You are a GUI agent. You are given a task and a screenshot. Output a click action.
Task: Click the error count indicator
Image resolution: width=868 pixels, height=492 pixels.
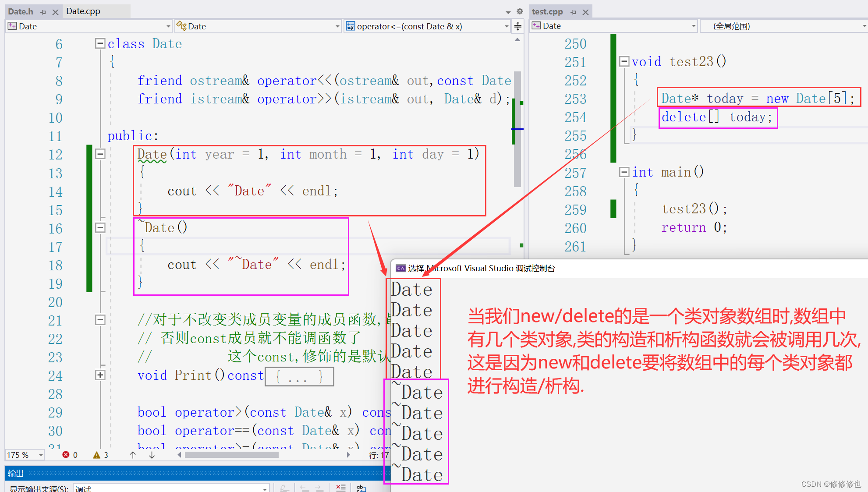pos(70,455)
